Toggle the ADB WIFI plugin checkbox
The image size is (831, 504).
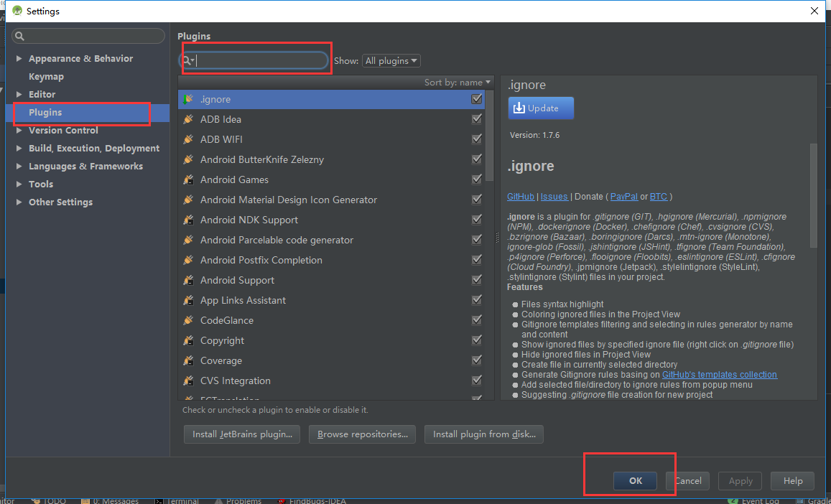coord(476,139)
